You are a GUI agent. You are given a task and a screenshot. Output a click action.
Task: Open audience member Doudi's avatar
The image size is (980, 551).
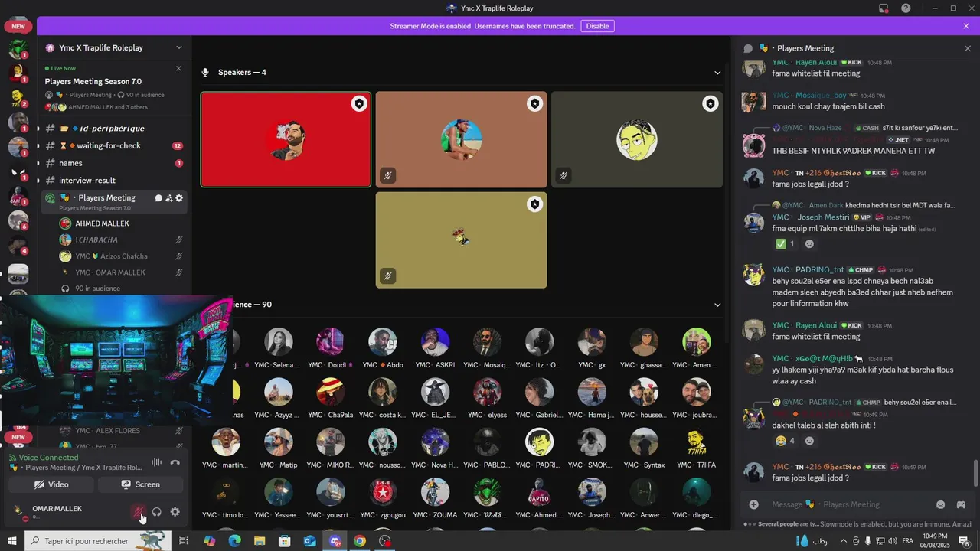330,342
